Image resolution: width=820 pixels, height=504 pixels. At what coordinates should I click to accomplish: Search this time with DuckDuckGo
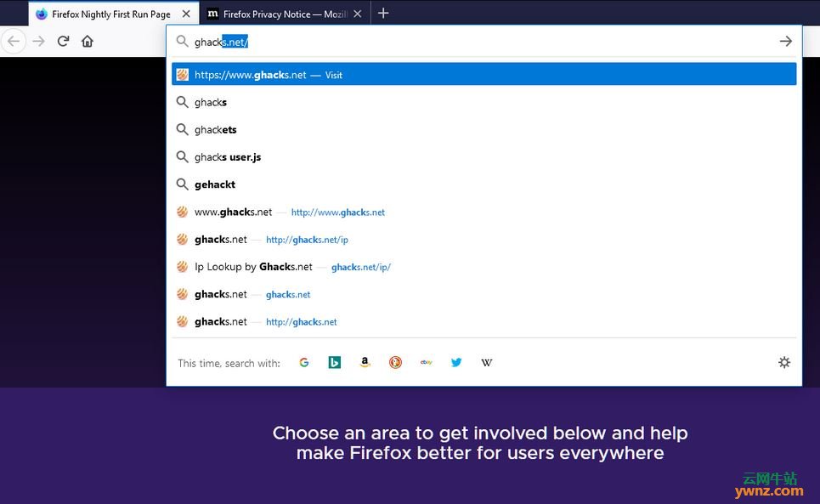click(x=395, y=362)
